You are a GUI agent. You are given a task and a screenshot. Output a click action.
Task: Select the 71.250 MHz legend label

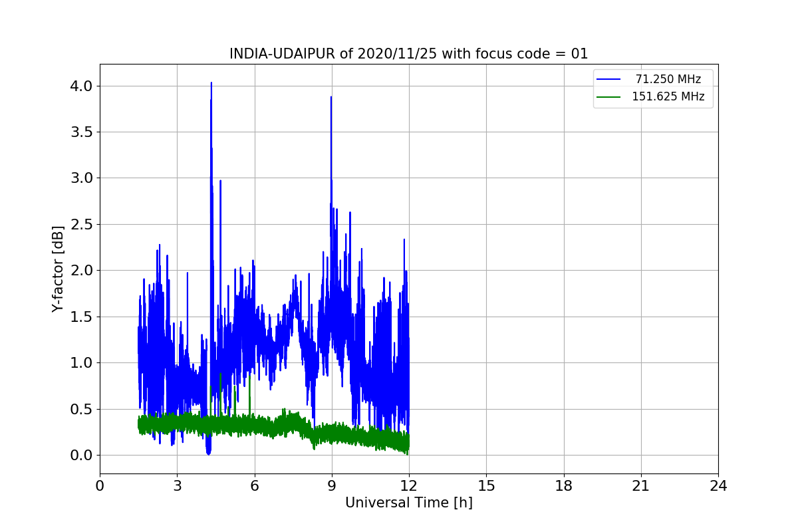coord(668,79)
